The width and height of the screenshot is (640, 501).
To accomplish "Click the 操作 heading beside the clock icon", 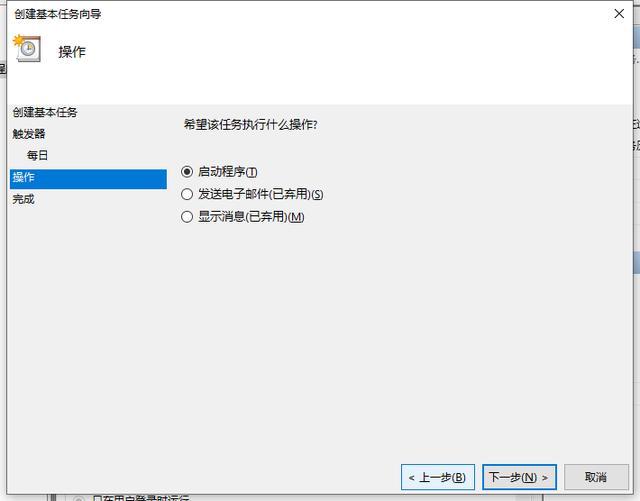I will [72, 52].
